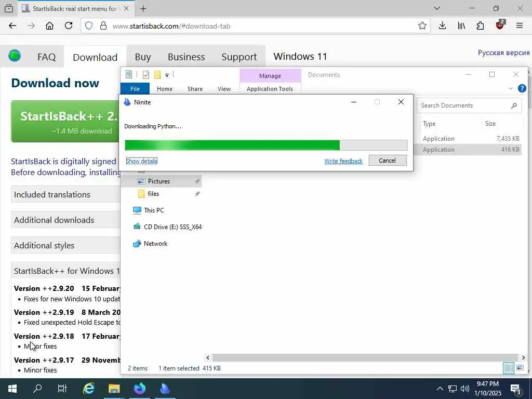Open the files folder in navigation pane
This screenshot has width=532, height=399.
pos(153,194)
